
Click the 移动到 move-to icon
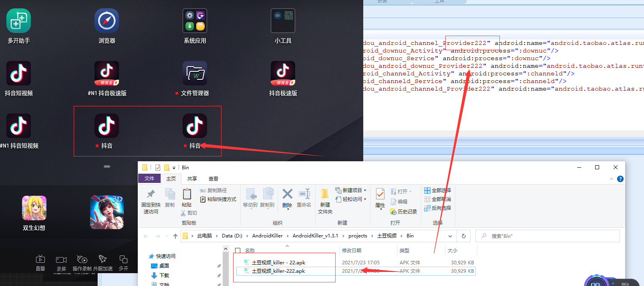pos(251,194)
